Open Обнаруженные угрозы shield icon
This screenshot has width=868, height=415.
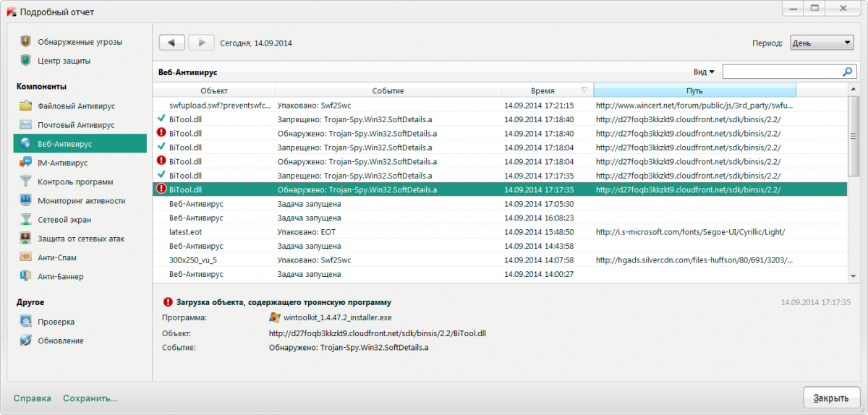[25, 41]
